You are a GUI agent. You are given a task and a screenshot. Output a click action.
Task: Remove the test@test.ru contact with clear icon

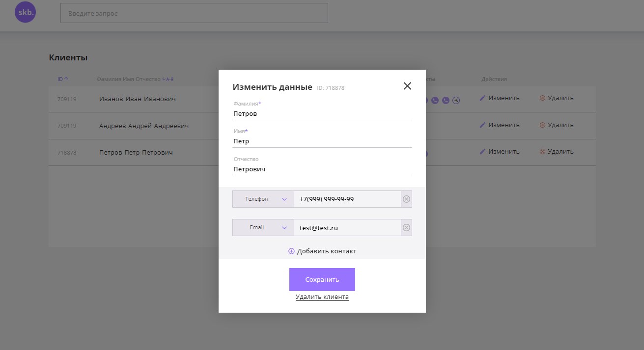(406, 227)
